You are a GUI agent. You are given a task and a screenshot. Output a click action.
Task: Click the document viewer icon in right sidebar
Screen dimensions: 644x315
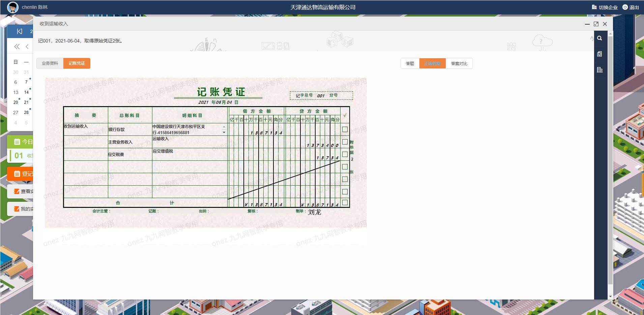(599, 54)
